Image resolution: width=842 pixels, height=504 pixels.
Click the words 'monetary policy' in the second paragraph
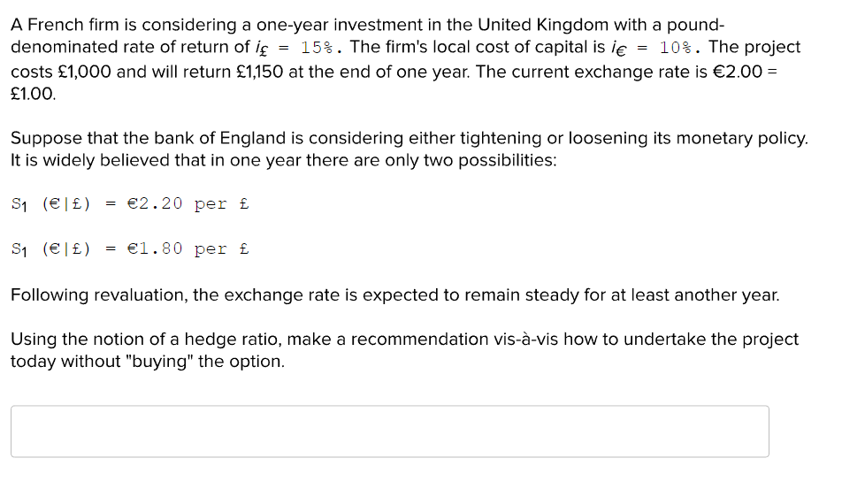click(x=741, y=138)
